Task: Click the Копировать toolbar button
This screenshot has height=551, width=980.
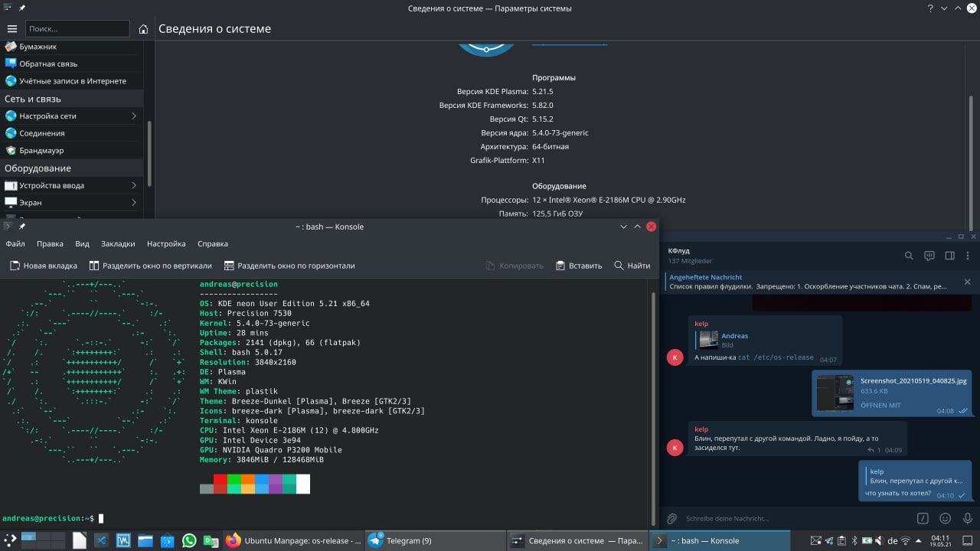Action: pos(514,266)
